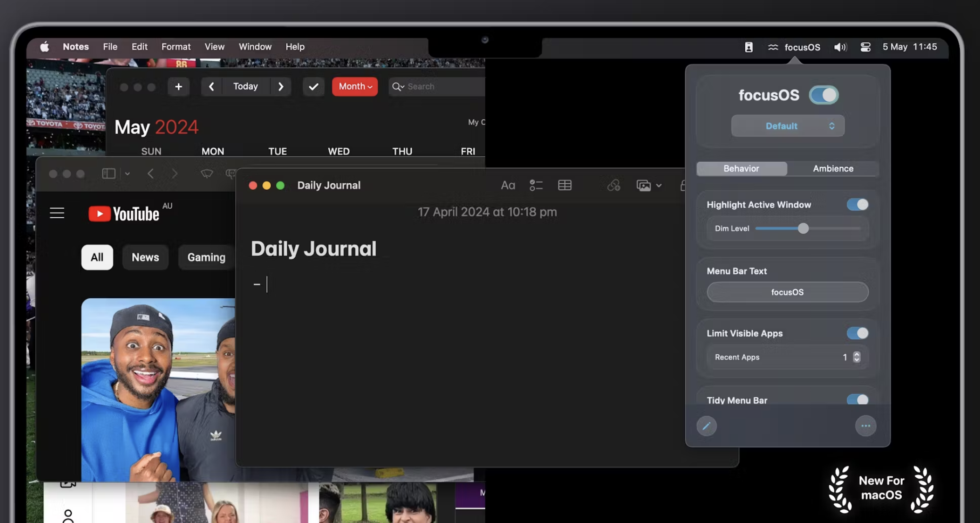Expand the Month view dropdown in Calendar
Screen dimensions: 980x523
click(355, 87)
